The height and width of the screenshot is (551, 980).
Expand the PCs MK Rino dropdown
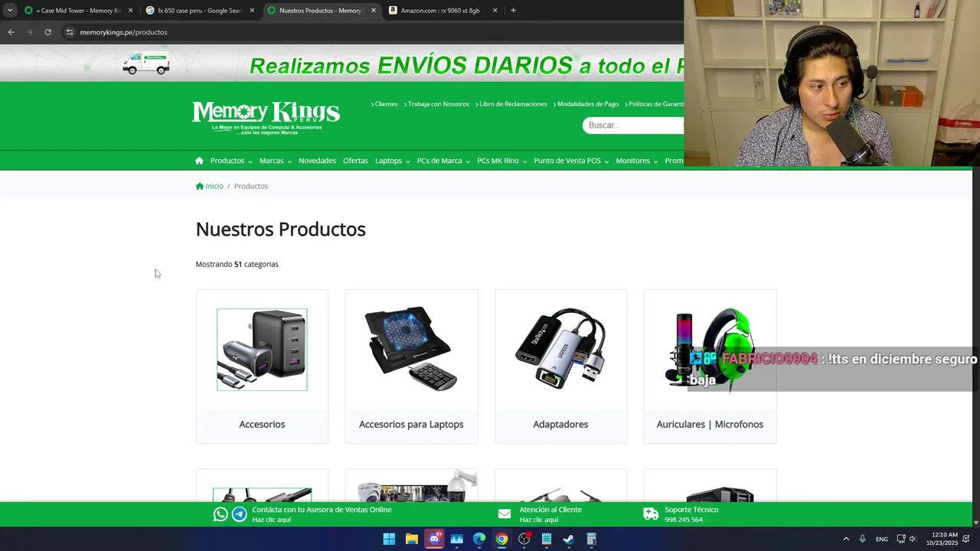coord(501,161)
